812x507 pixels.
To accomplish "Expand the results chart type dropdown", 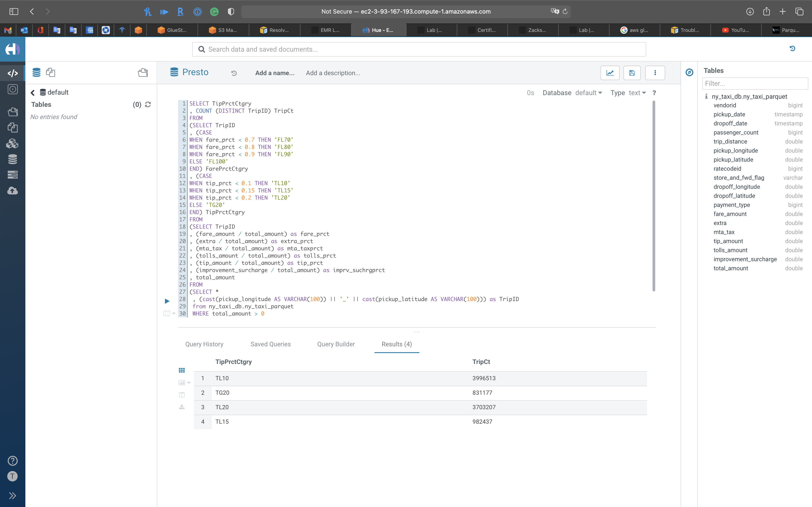I will coord(188,383).
